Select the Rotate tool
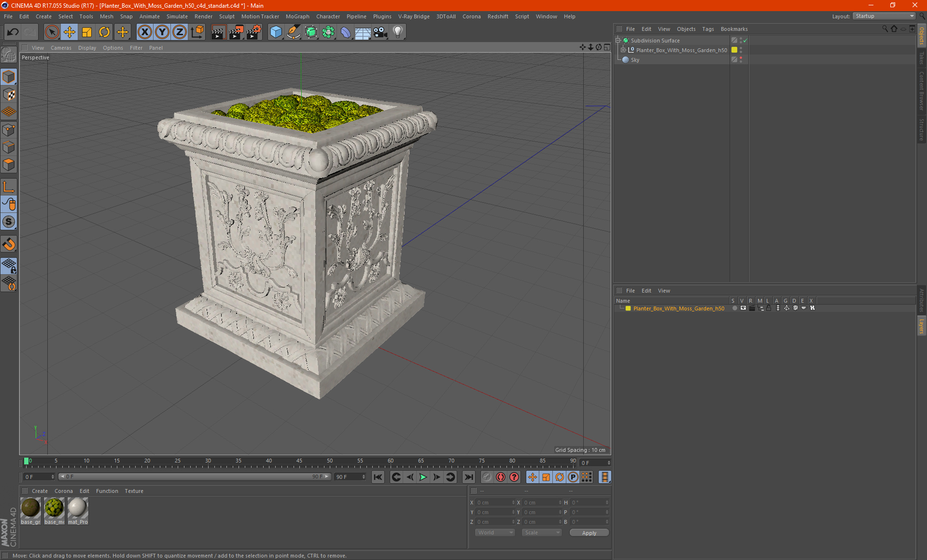The width and height of the screenshot is (927, 560). click(104, 32)
